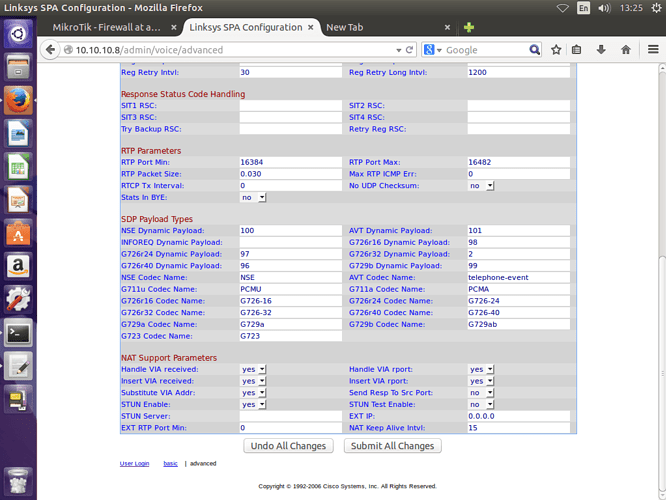This screenshot has width=666, height=500.
Task: Open the Firefox hamburger menu
Action: (x=653, y=50)
